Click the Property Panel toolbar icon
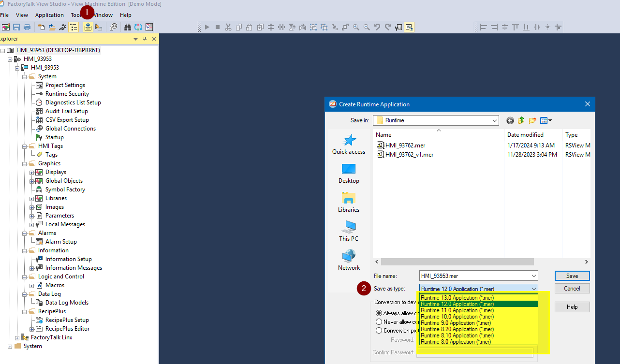Image resolution: width=620 pixels, height=364 pixels. pos(399,27)
